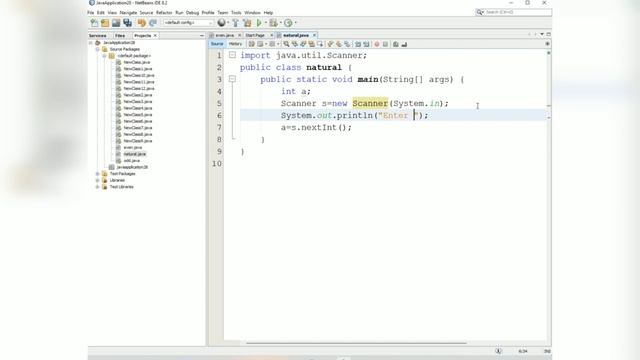
Task: Click the Search field at top right
Action: pos(513,12)
